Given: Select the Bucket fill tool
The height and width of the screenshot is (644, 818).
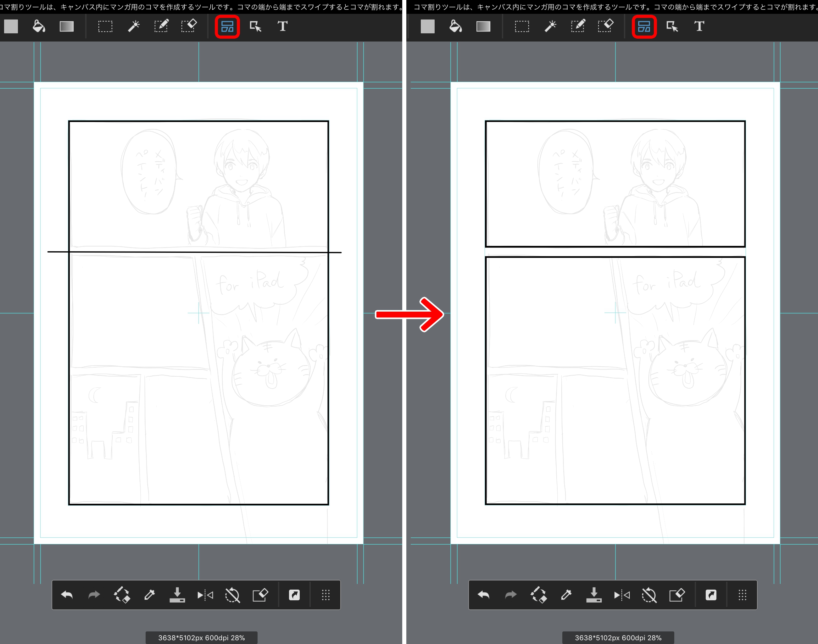Looking at the screenshot, I should (39, 26).
